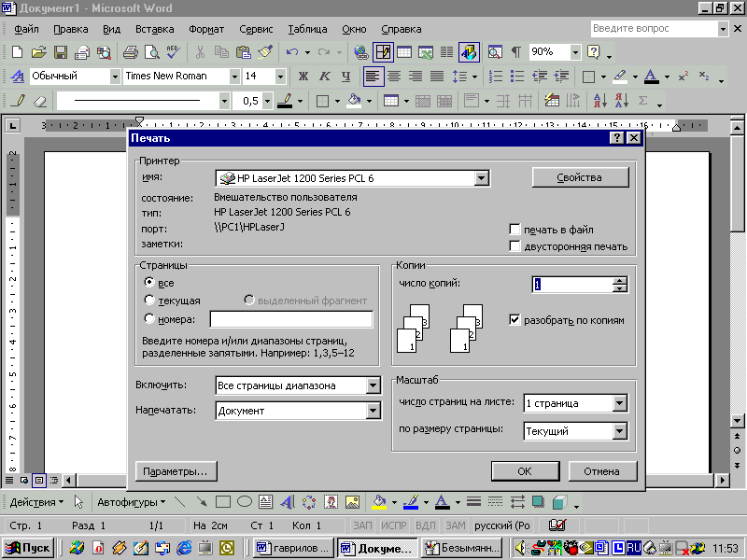Open the Сервис menu
The width and height of the screenshot is (747, 560).
point(256,29)
